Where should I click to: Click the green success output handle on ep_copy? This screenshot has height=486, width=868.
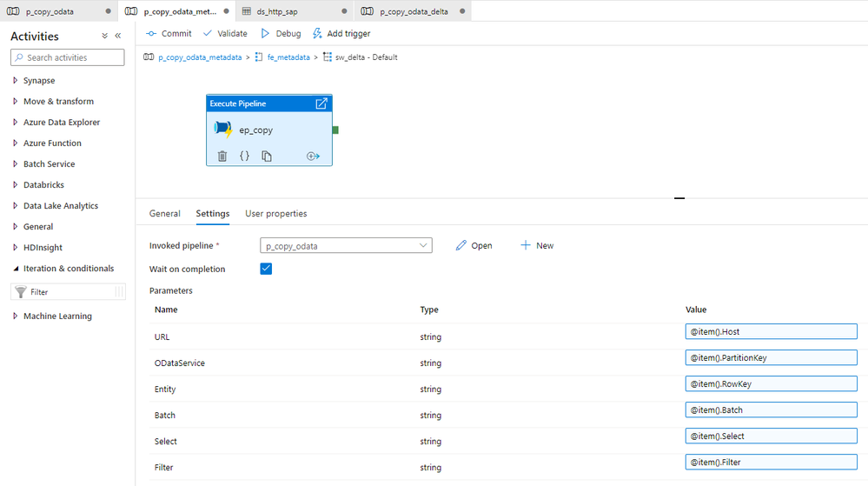click(x=335, y=130)
